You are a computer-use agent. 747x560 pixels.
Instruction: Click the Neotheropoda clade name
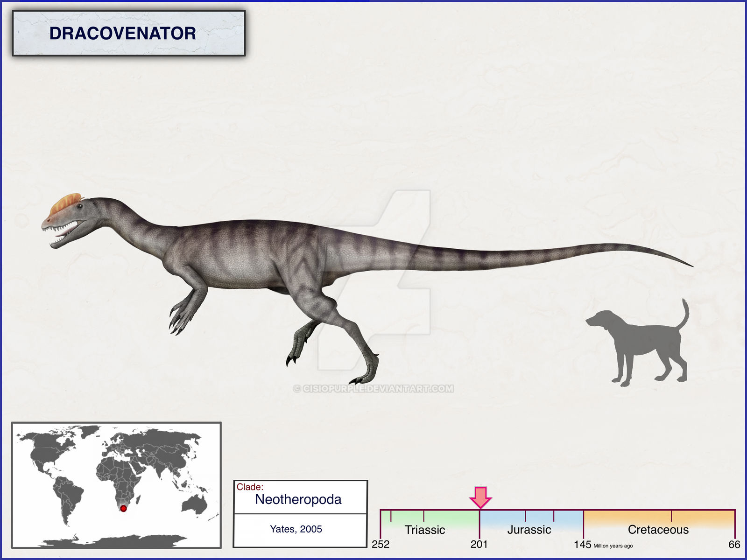(298, 499)
